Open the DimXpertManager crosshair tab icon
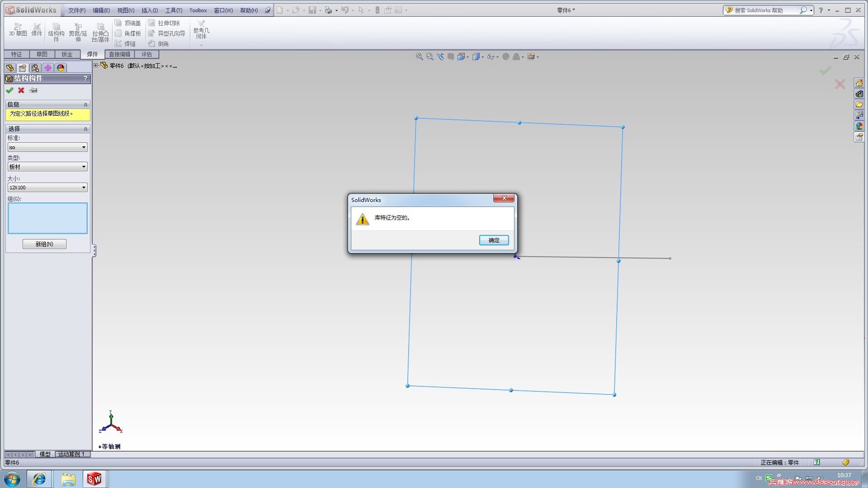This screenshot has height=488, width=868. coord(48,68)
